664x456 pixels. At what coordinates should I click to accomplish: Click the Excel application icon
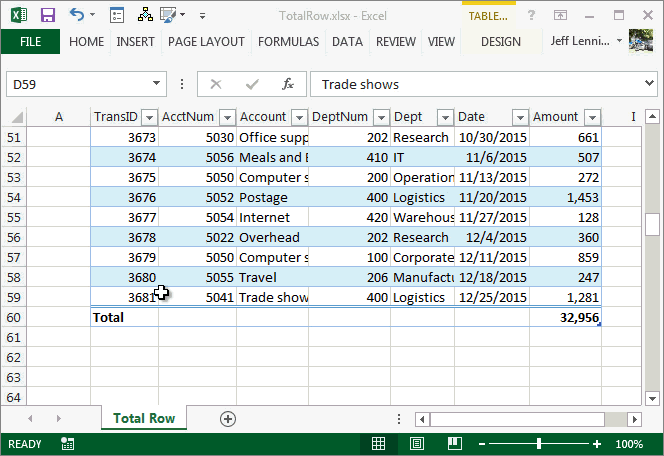[x=19, y=15]
